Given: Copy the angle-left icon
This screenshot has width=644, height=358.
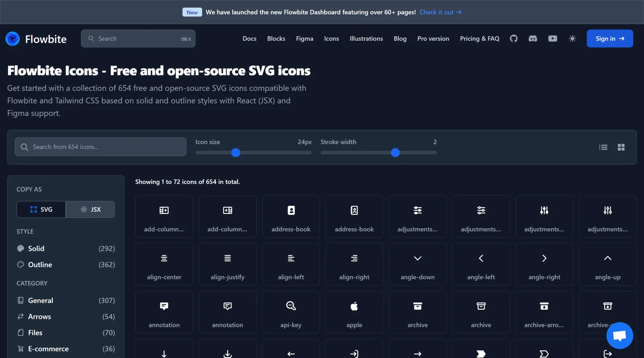Looking at the screenshot, I should 481,264.
